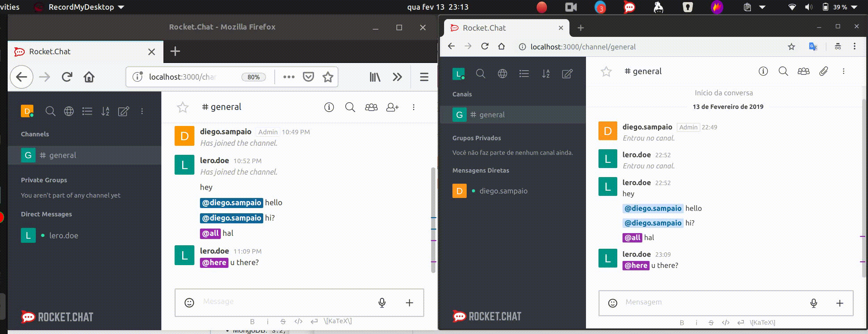This screenshot has width=868, height=334.
Task: Click the Google Translate icon in Chrome toolbar
Action: point(813,46)
